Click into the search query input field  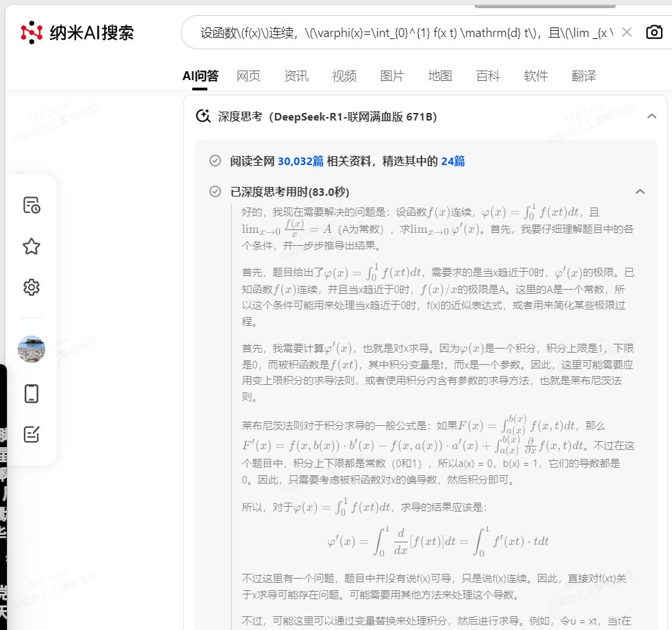click(x=406, y=33)
